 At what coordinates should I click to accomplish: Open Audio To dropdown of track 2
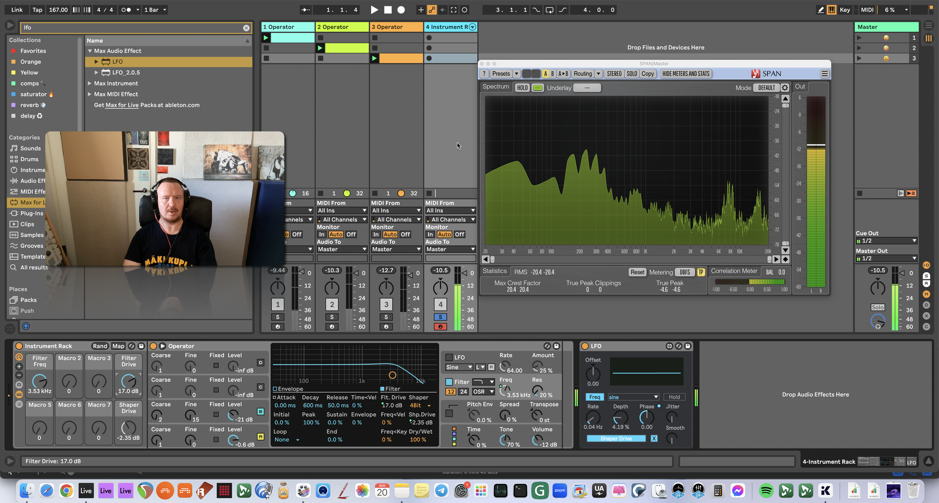pyautogui.click(x=342, y=249)
